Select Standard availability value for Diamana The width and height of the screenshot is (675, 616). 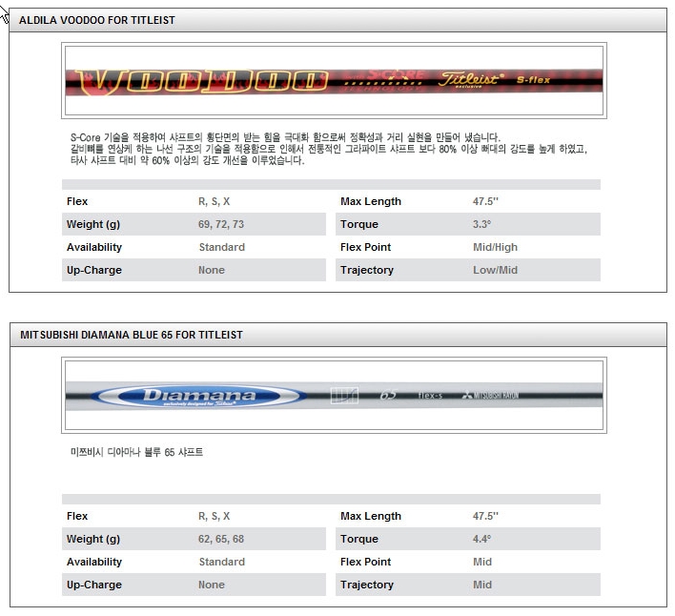222,562
